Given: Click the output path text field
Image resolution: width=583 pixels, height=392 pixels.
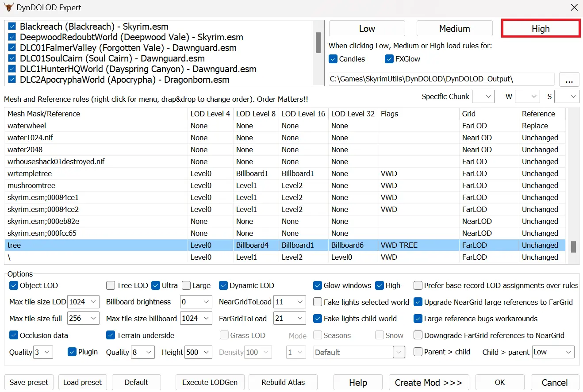Looking at the screenshot, I should 441,79.
